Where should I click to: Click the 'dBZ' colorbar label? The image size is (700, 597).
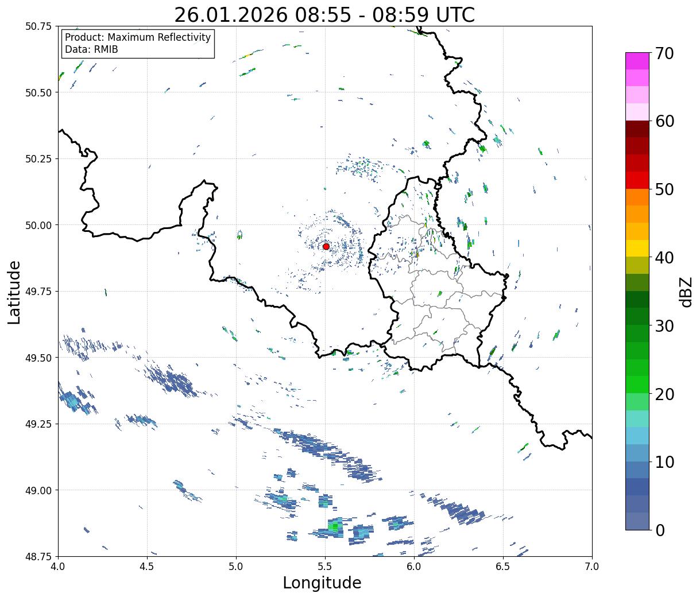(686, 291)
